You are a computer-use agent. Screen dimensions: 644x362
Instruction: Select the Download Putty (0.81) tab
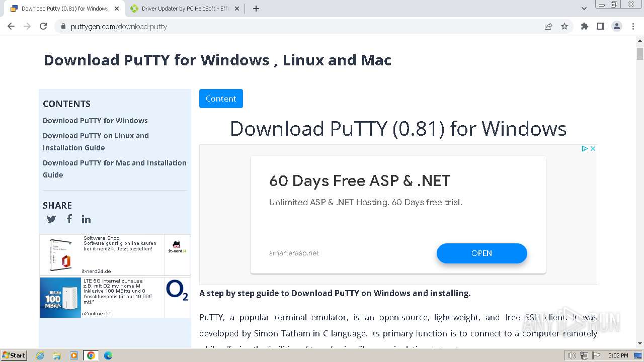[64, 9]
